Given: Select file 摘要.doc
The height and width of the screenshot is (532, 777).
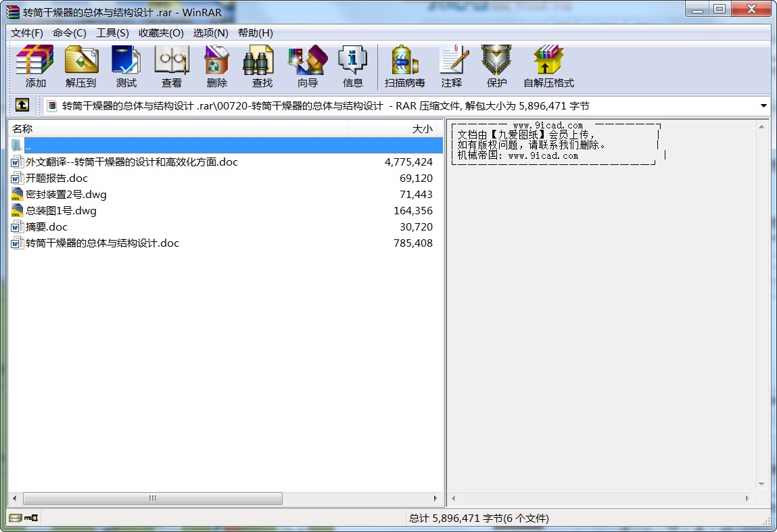Looking at the screenshot, I should point(47,227).
